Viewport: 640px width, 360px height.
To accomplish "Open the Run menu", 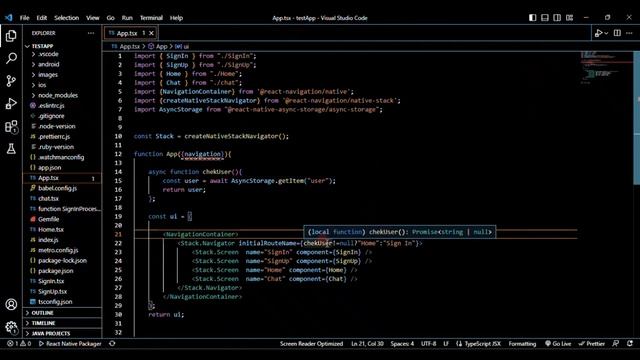I will (127, 18).
